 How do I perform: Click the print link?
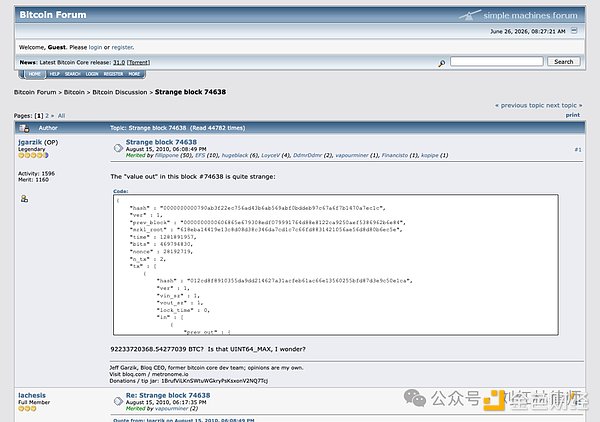click(x=573, y=115)
